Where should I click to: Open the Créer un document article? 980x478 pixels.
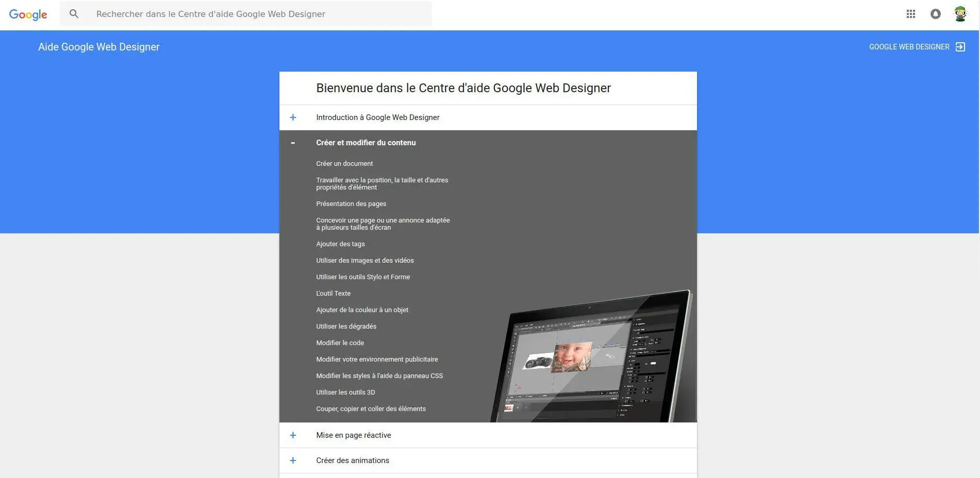(344, 164)
